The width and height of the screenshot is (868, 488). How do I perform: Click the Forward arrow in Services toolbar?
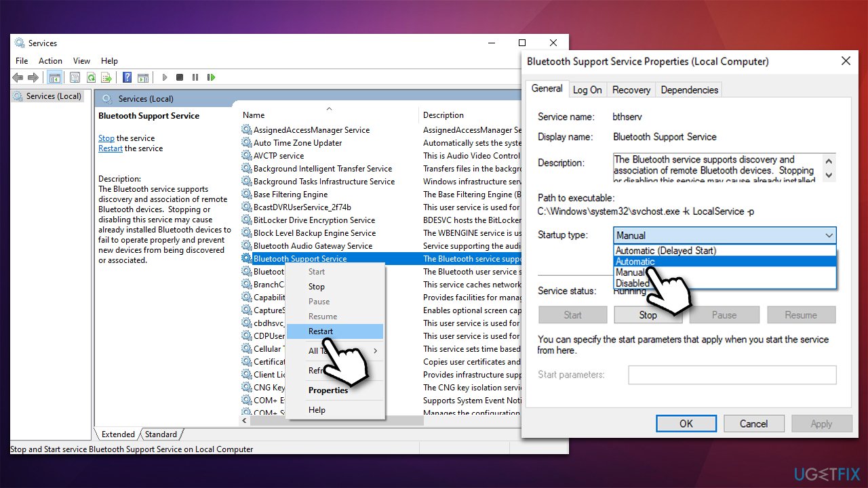point(33,78)
